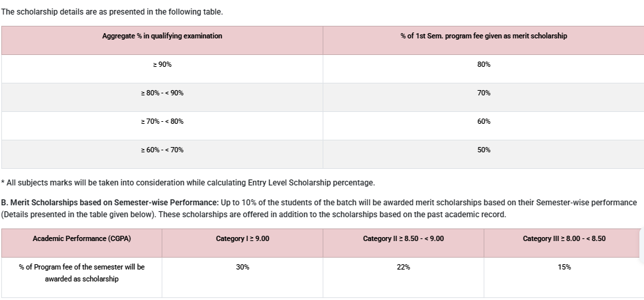Select the 'Category I ≥ 9.00' header
Screen dimensions: 644x300
[242, 238]
